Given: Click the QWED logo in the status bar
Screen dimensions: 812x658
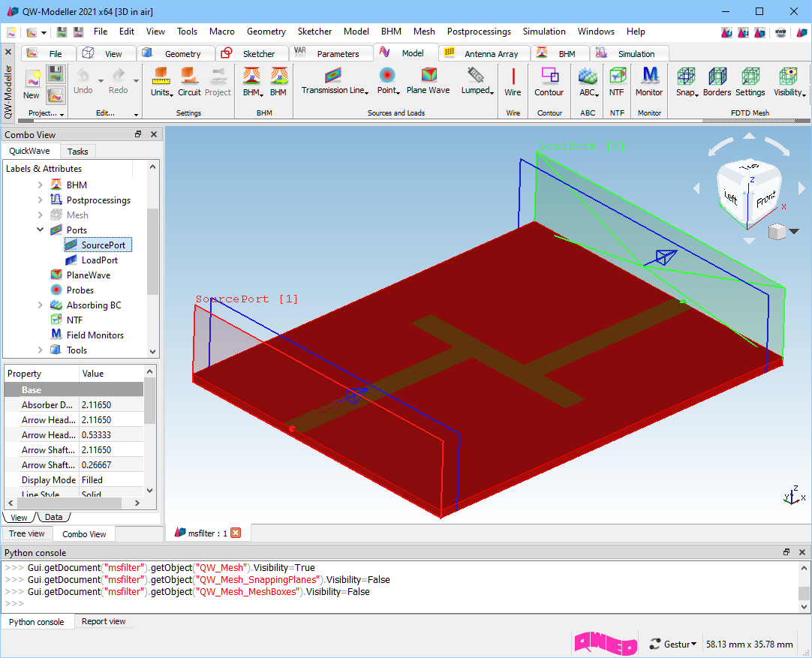Looking at the screenshot, I should 606,644.
